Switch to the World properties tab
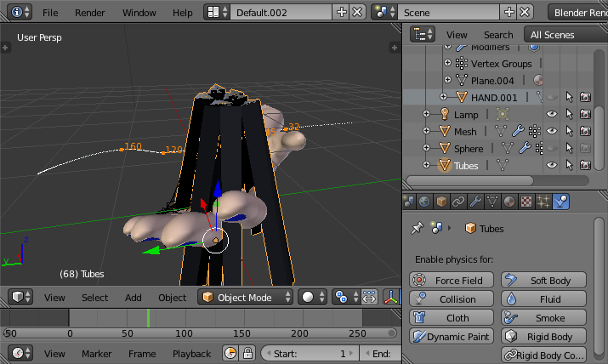The height and width of the screenshot is (364, 608). tap(424, 202)
